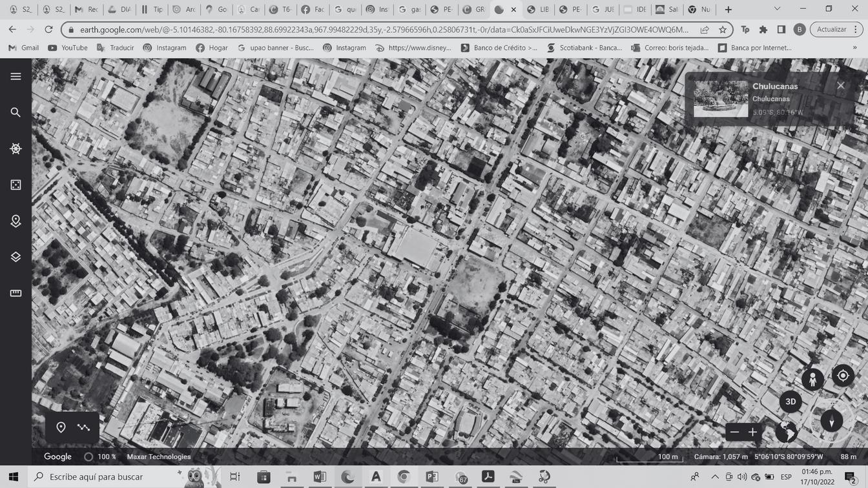
Task: Go back to the previous page
Action: [12, 30]
